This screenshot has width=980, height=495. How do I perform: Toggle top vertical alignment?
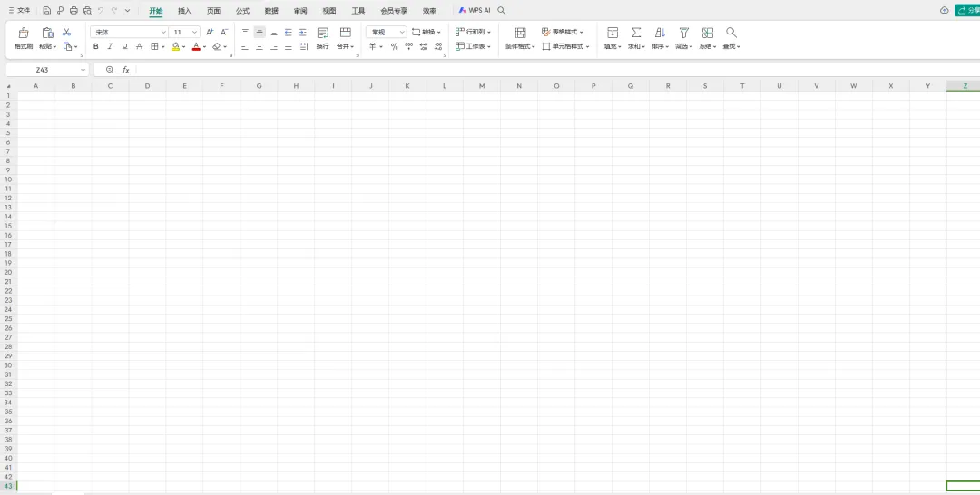tap(245, 32)
